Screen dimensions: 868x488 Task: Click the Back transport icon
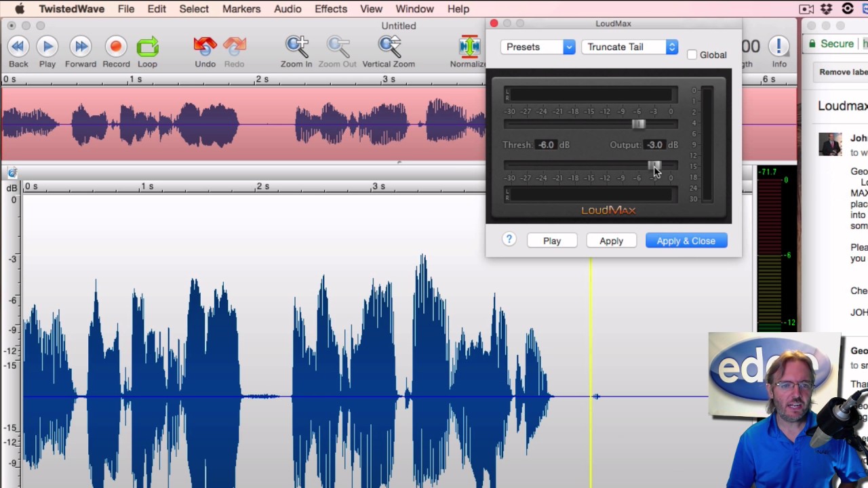[x=18, y=46]
